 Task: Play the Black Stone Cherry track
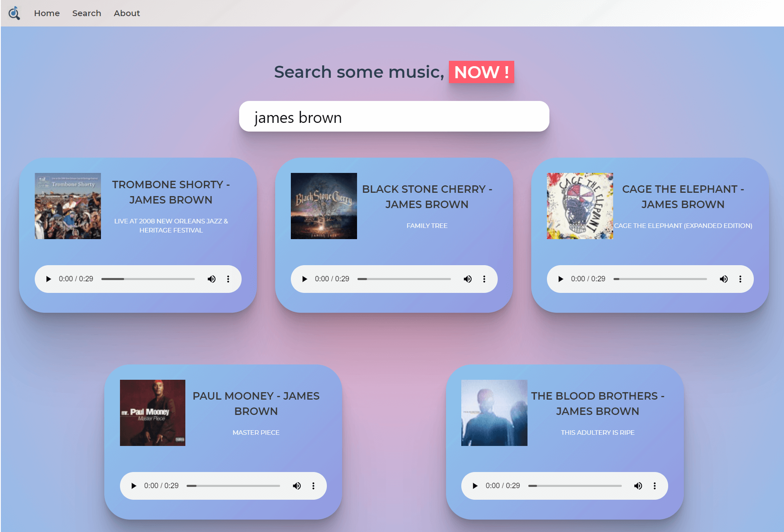pyautogui.click(x=304, y=279)
